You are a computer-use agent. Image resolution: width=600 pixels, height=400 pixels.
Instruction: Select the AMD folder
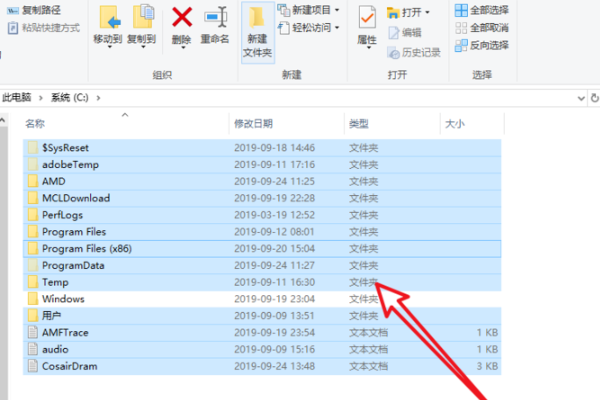262,181
